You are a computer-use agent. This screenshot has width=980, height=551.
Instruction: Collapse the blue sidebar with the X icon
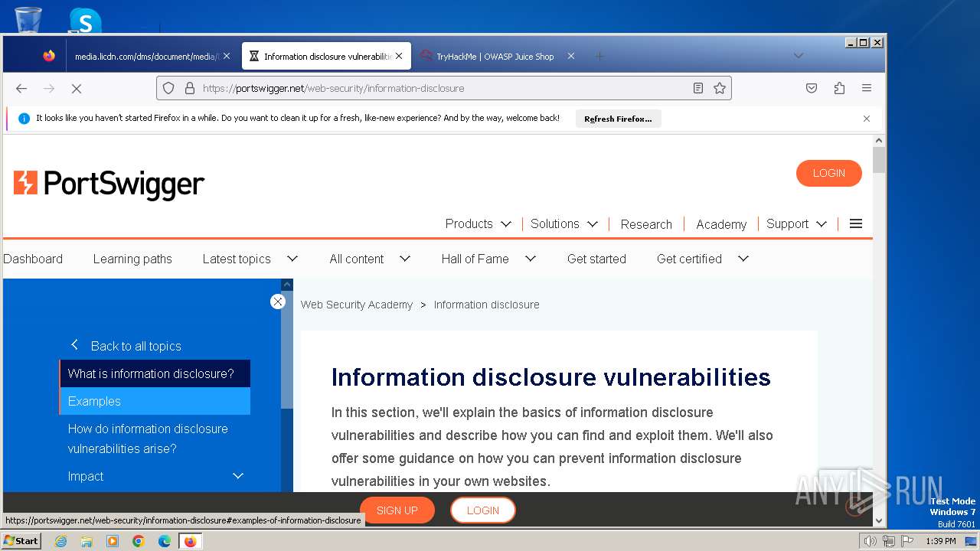[278, 302]
